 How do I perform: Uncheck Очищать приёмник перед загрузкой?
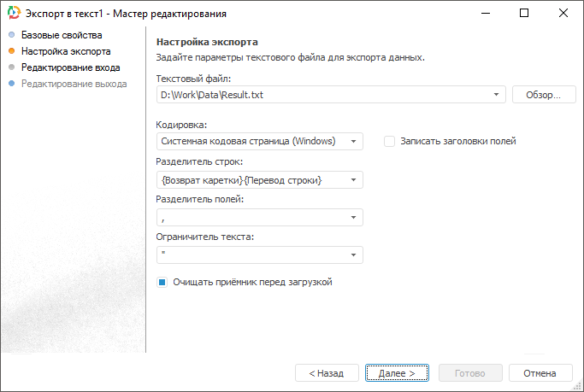[x=162, y=282]
